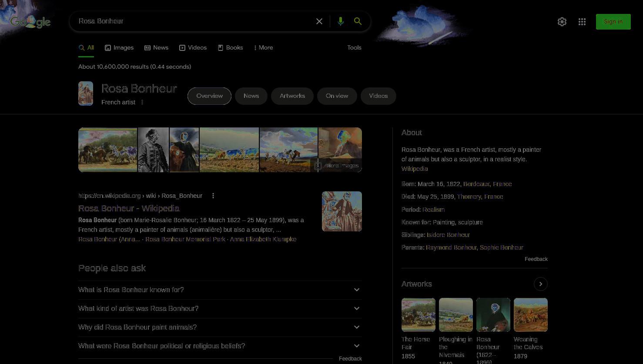
Task: Clear the search box with X icon
Action: [x=319, y=21]
